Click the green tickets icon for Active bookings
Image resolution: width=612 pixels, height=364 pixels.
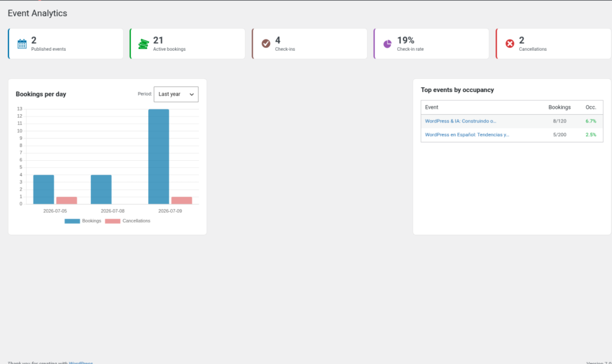pos(143,44)
